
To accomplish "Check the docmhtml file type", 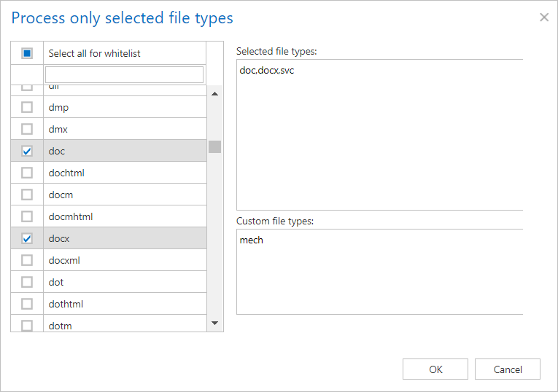I will 27,216.
